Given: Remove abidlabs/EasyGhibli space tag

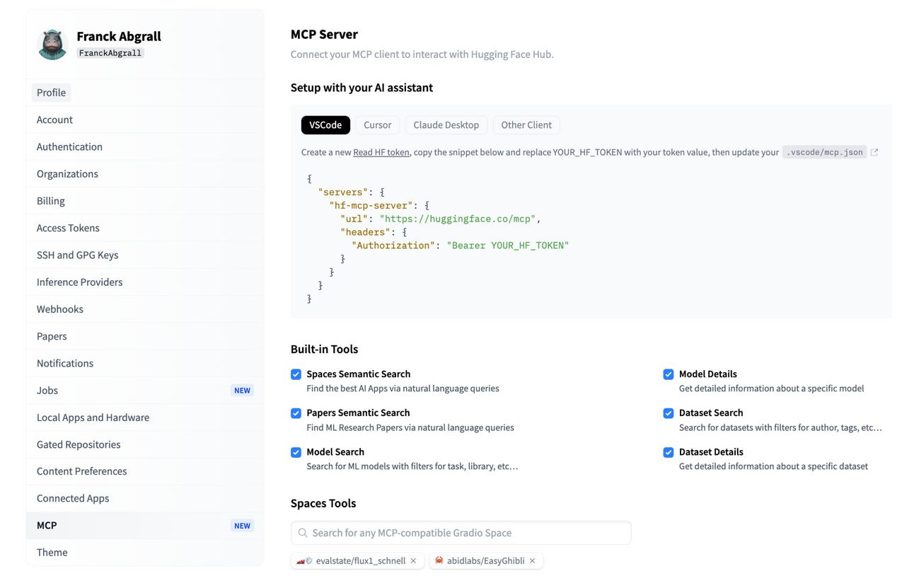Looking at the screenshot, I should (x=533, y=561).
